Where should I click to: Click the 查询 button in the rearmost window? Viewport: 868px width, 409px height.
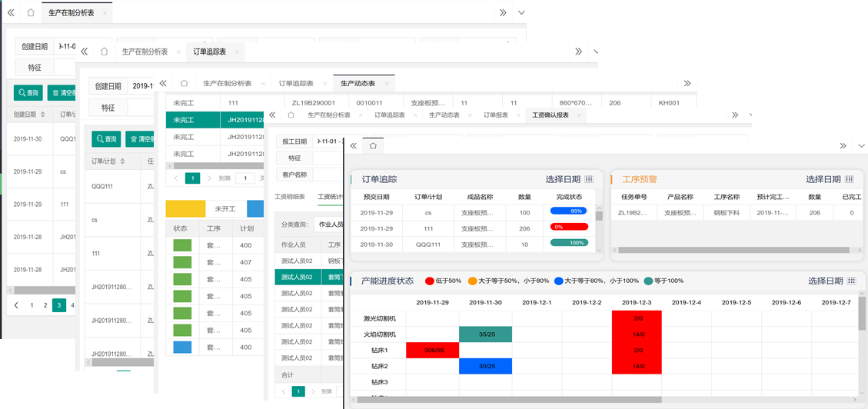28,93
